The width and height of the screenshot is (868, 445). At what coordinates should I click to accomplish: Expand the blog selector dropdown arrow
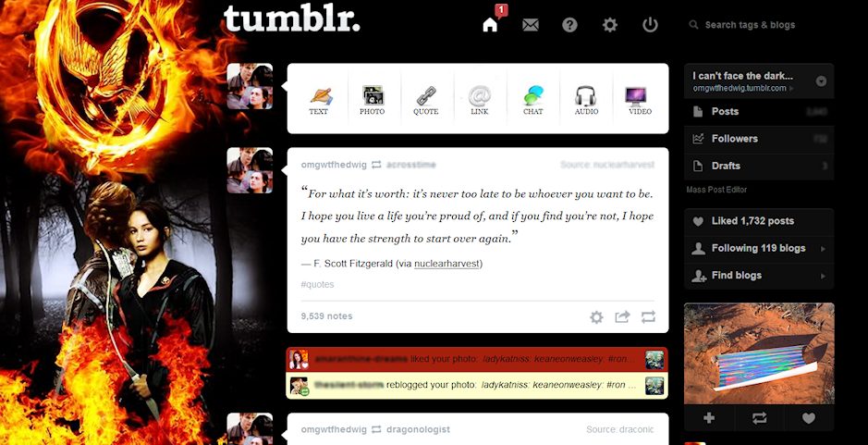pos(822,81)
